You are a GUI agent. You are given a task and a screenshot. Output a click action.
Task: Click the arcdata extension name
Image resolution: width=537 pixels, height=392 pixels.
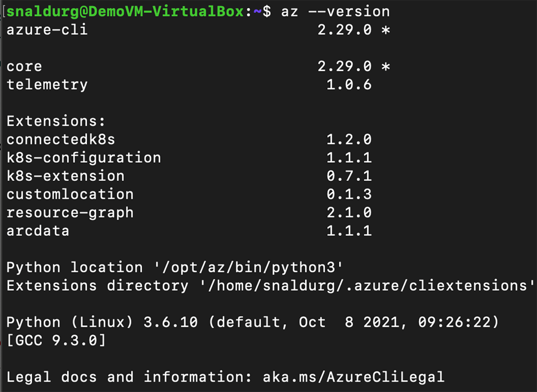pos(37,231)
